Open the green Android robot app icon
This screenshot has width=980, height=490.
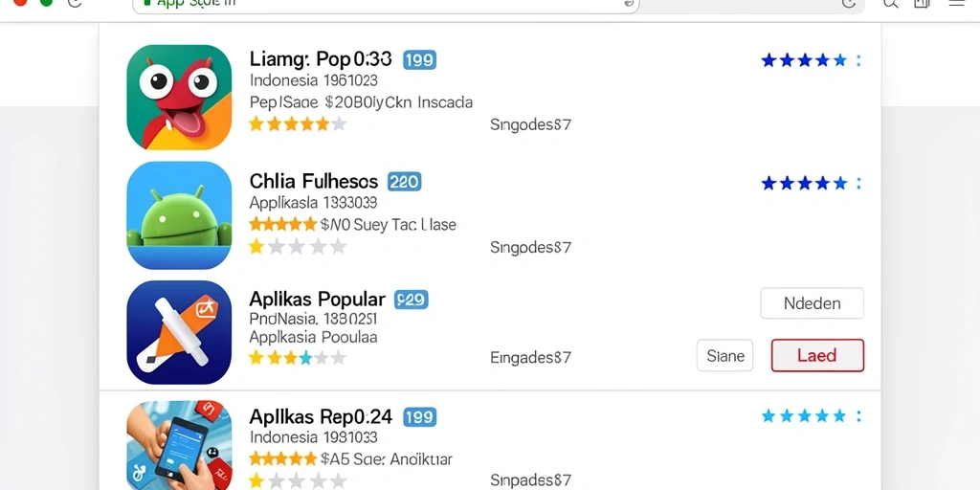coord(179,215)
